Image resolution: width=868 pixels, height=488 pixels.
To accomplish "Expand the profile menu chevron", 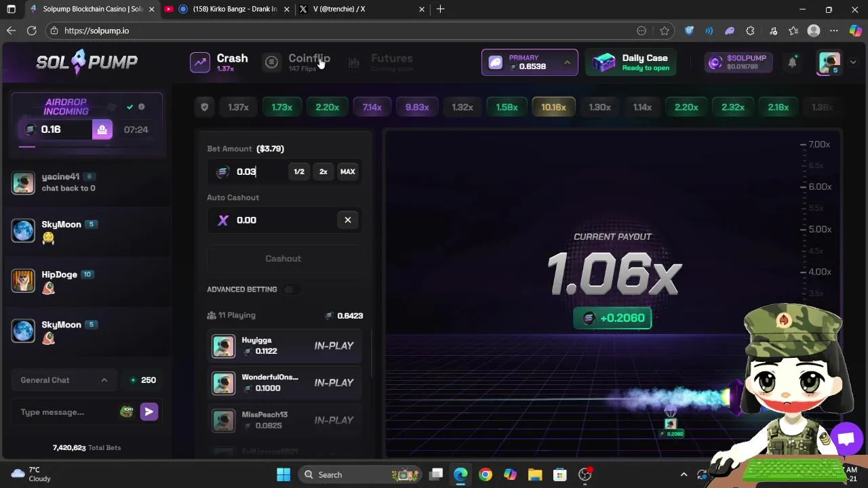I will 852,62.
